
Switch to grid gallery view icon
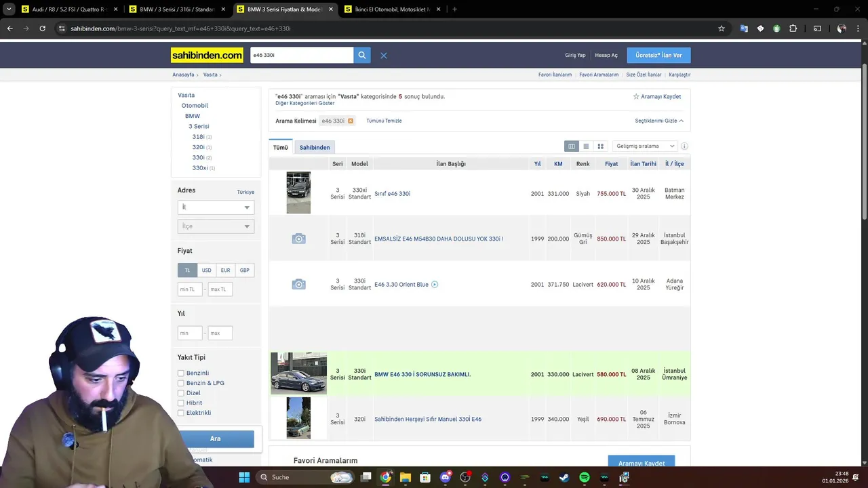(600, 146)
